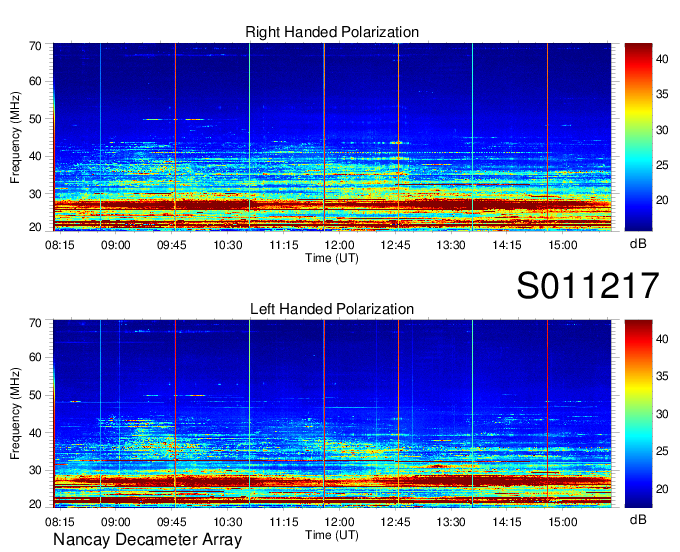Click the 08:15 tick under Left Handed plot
Screen dimensions: 680x552
(x=60, y=522)
